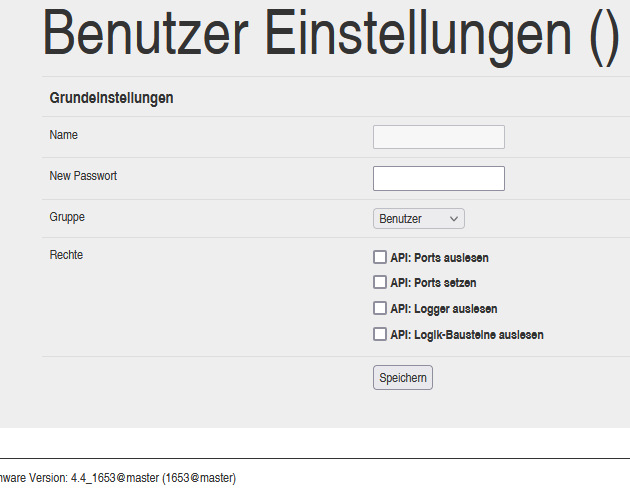Click the 'API: Logik-Bausteine auslesen' label text
Viewport: 630px width, 493px height.
pos(466,335)
